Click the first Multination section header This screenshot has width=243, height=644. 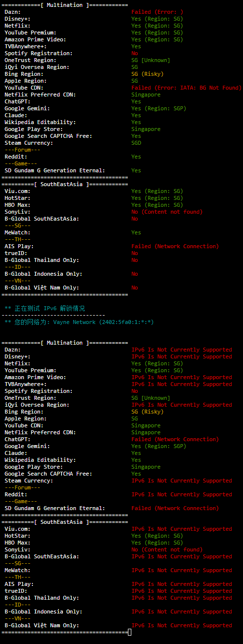pyautogui.click(x=65, y=5)
